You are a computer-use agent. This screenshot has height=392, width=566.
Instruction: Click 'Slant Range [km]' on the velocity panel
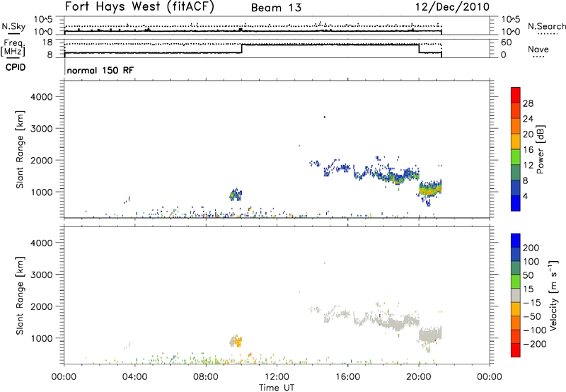tap(20, 296)
